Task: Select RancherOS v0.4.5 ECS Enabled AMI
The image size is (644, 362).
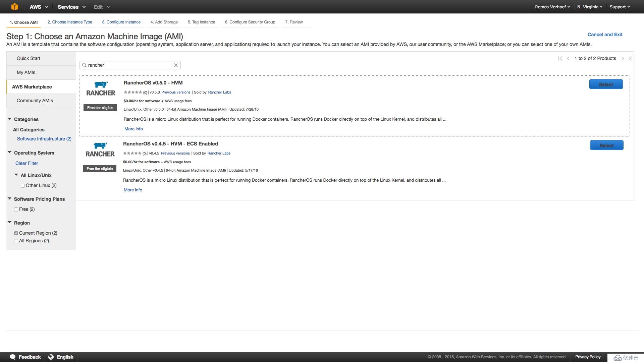Action: 606,145
